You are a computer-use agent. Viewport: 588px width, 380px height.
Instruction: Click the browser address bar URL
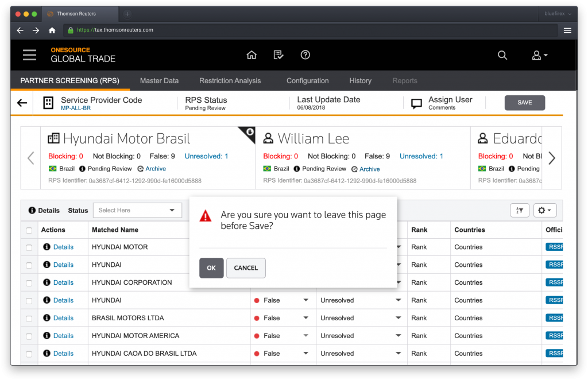[115, 30]
